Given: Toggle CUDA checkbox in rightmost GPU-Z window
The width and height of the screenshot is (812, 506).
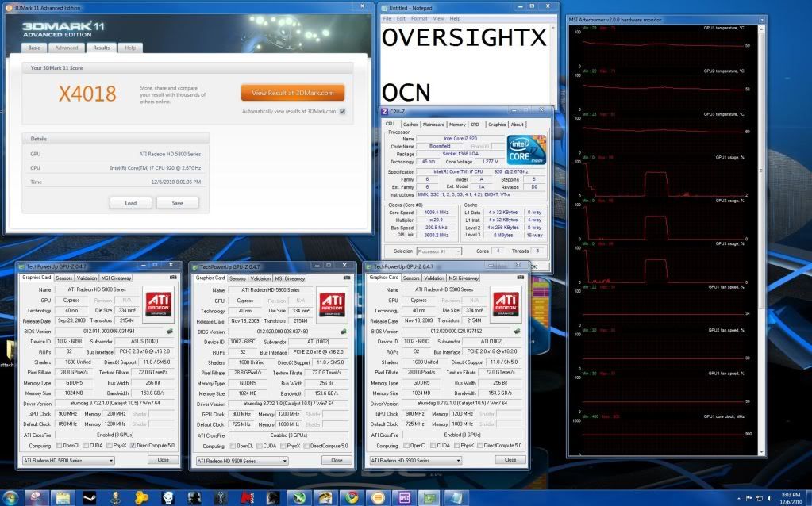Looking at the screenshot, I should click(433, 445).
